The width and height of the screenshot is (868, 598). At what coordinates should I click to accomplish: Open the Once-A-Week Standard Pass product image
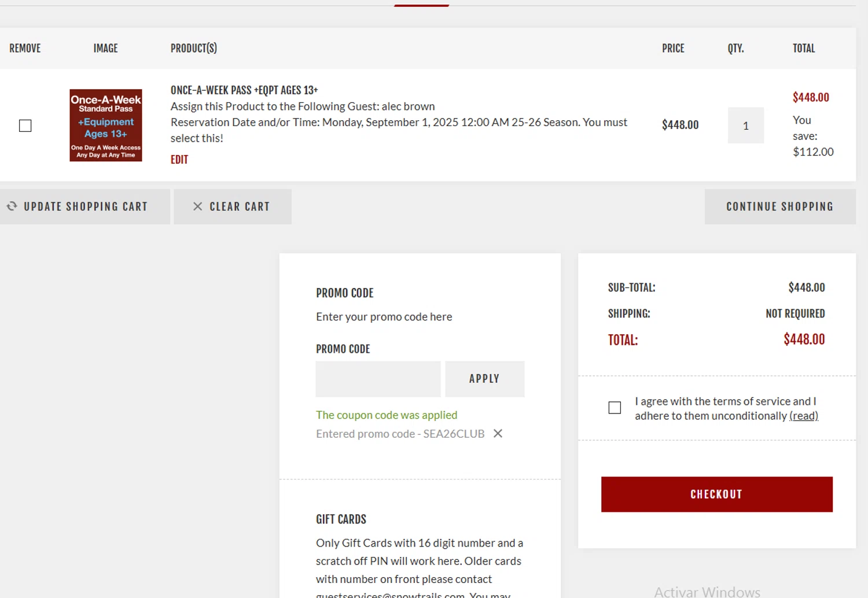point(106,125)
